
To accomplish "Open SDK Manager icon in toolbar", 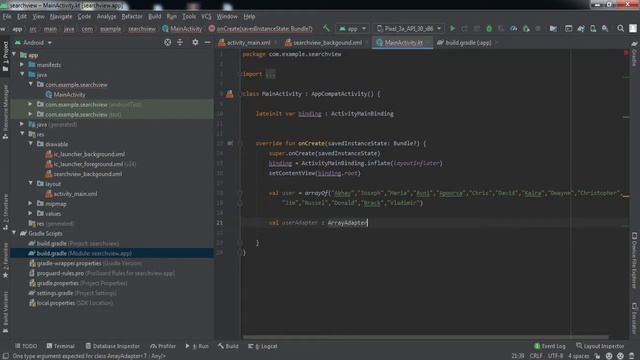I will [x=605, y=29].
